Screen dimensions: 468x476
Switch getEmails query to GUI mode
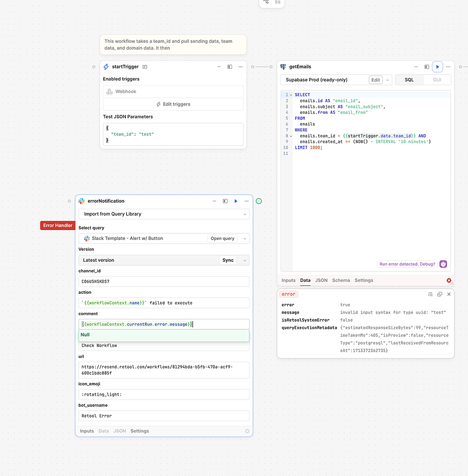coord(437,79)
